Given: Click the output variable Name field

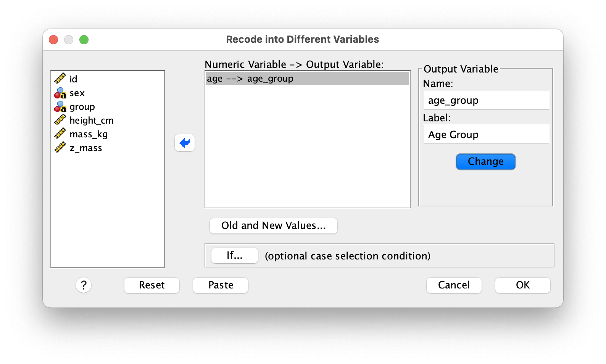Looking at the screenshot, I should point(486,100).
